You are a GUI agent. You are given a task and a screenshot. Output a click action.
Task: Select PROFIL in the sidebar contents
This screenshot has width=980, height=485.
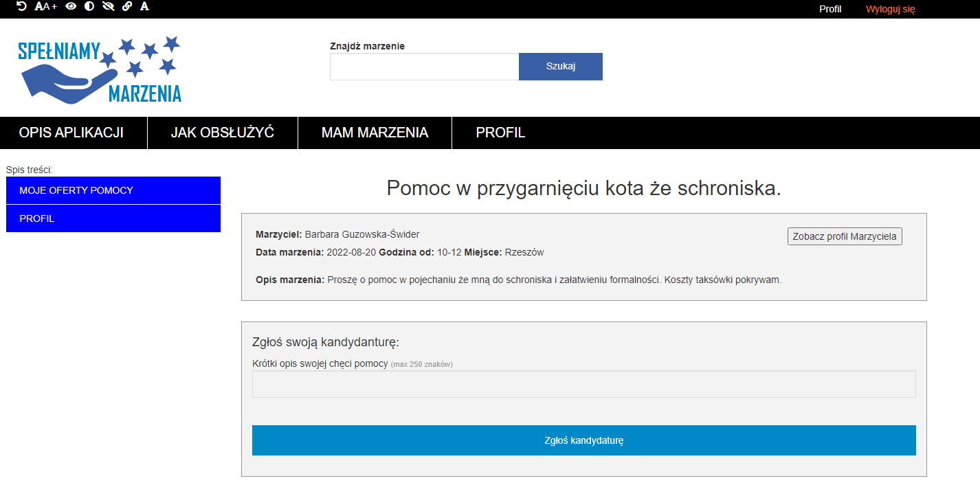113,218
